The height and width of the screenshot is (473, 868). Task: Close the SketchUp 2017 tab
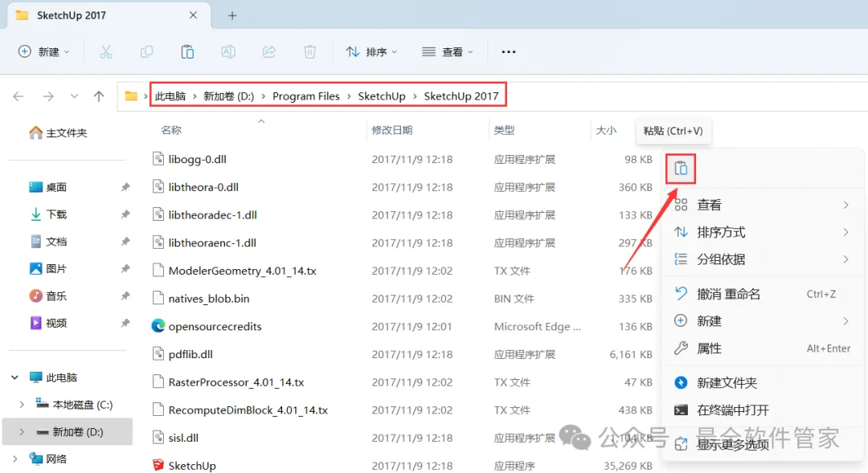193,15
